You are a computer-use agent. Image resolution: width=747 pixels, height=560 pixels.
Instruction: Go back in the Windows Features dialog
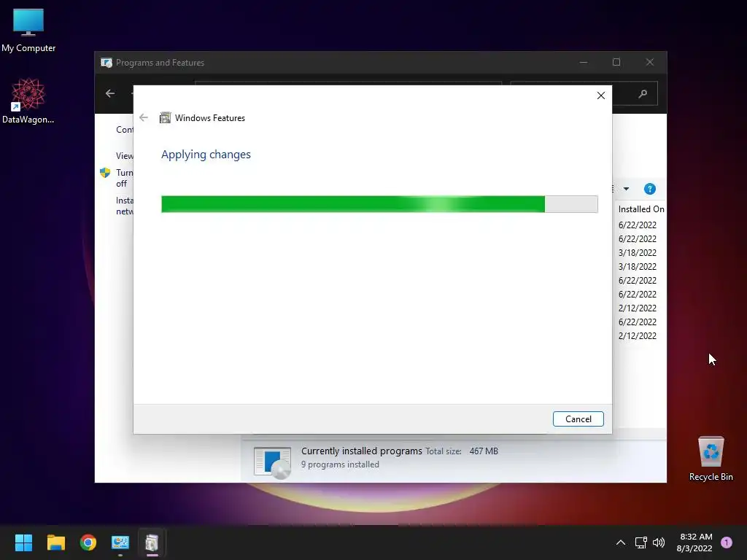[x=144, y=117]
